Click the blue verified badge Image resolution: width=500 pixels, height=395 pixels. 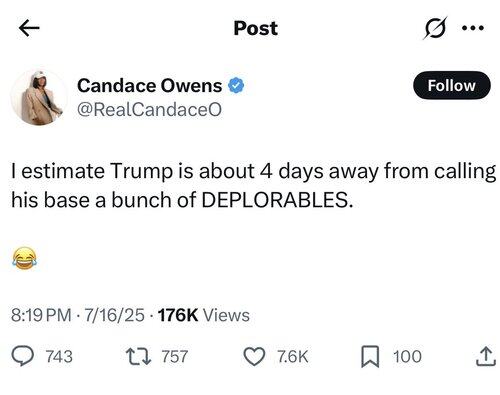coord(236,85)
